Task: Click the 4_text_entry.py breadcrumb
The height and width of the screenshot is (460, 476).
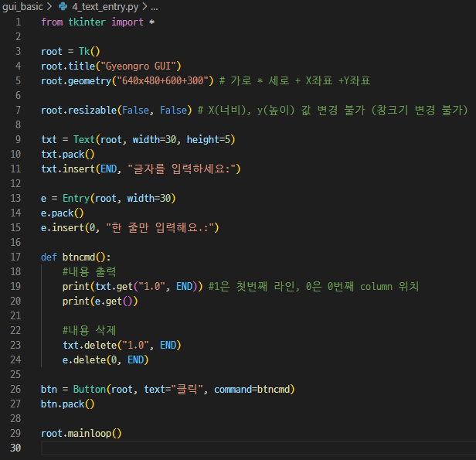Action: [105, 7]
